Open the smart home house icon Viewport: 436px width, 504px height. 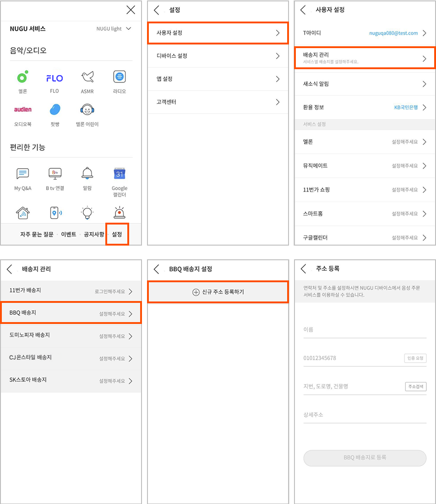[23, 213]
